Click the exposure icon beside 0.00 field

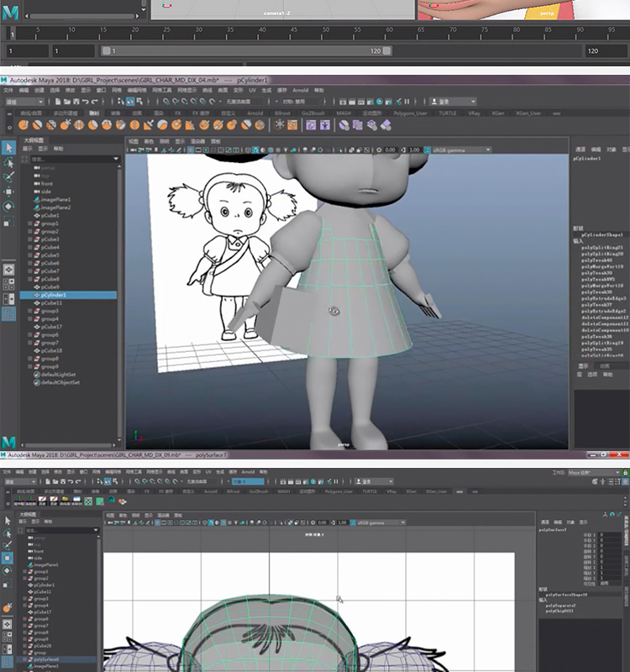point(379,150)
